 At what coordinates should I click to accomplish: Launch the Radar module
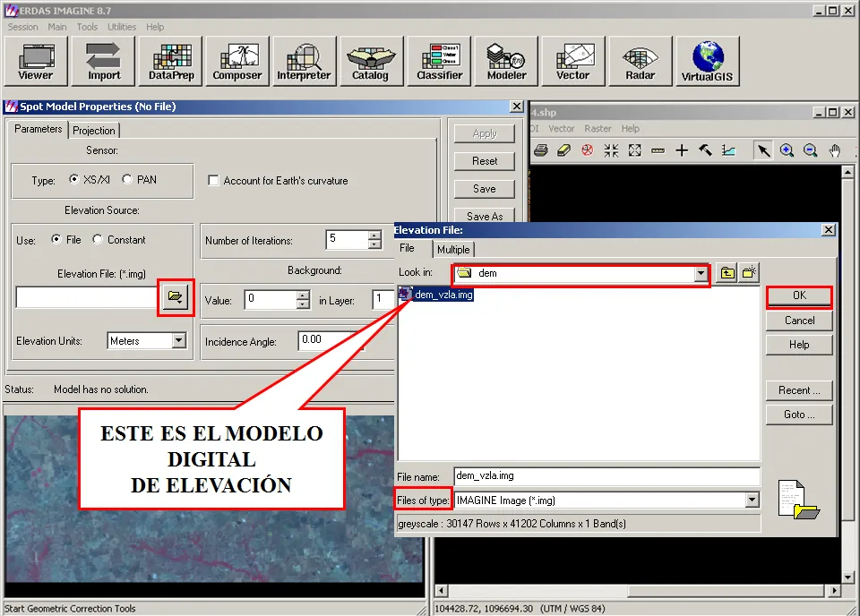(640, 61)
